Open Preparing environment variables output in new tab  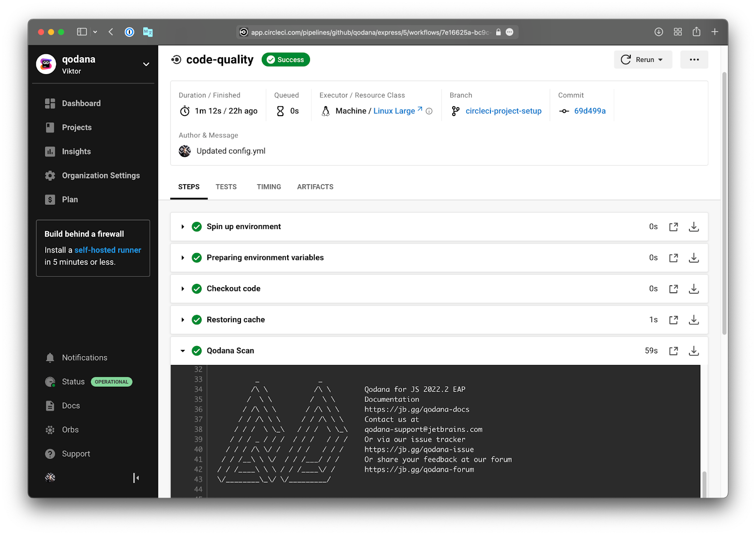coord(673,258)
